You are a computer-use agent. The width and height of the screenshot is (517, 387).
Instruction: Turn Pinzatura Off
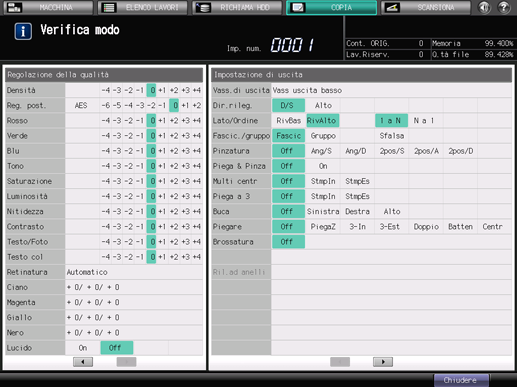288,151
